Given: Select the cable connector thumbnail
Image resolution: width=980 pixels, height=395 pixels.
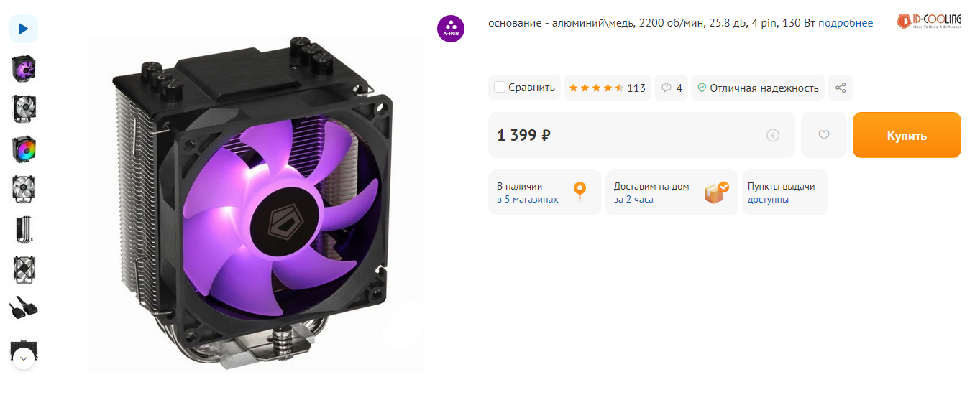Looking at the screenshot, I should coord(24,309).
